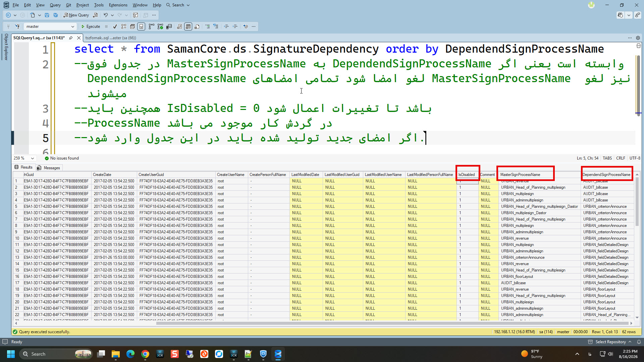Click the results grid horizontal scrollbar

pos(393,323)
